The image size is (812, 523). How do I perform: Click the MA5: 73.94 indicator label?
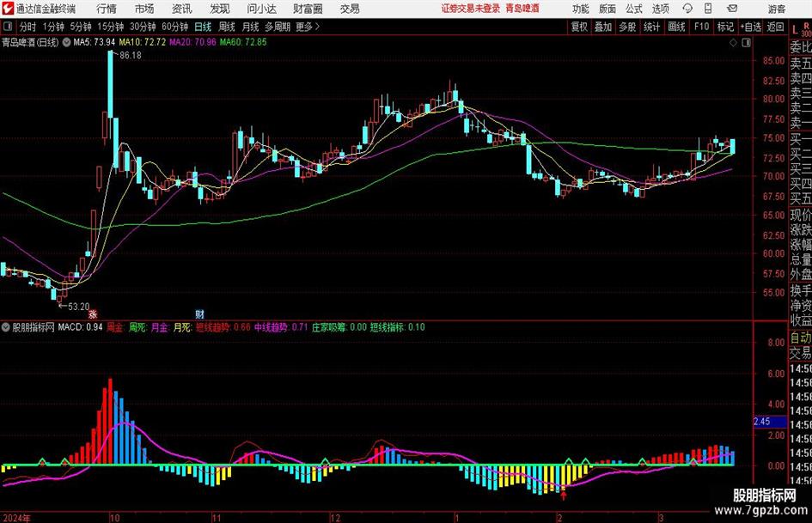[95, 42]
